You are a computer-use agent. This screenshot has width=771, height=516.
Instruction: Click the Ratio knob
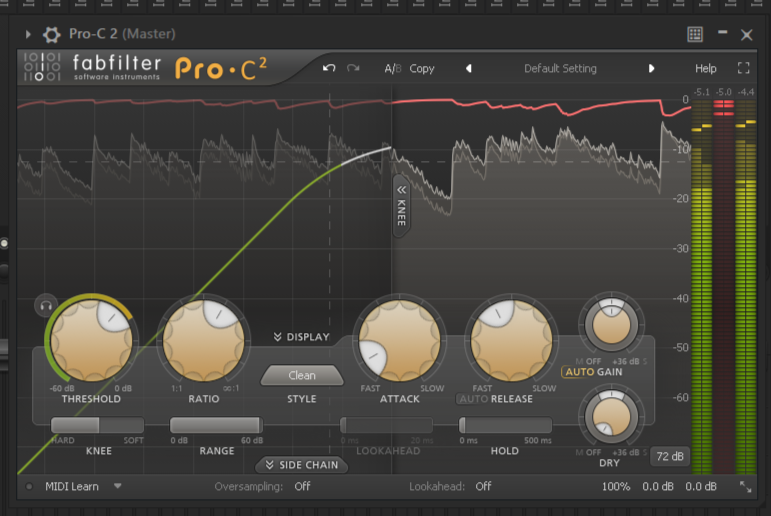point(204,341)
